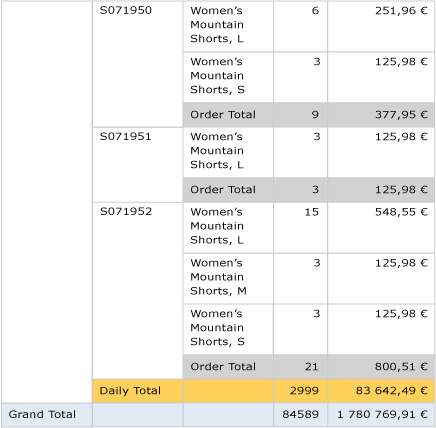Select Grand Total amount 1 780 769,91 €
This screenshot has height=428, width=436.
pos(381,415)
